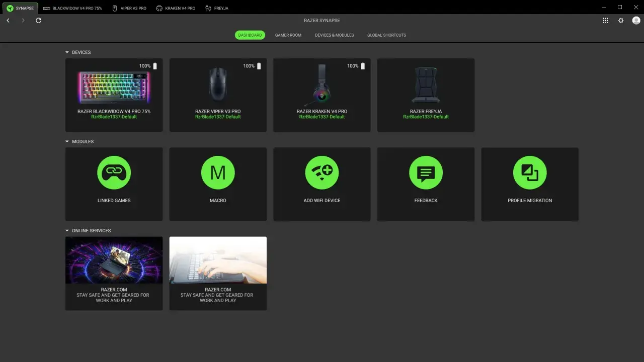644x362 pixels.
Task: Click the Razer Synapse title text
Action: pyautogui.click(x=322, y=21)
